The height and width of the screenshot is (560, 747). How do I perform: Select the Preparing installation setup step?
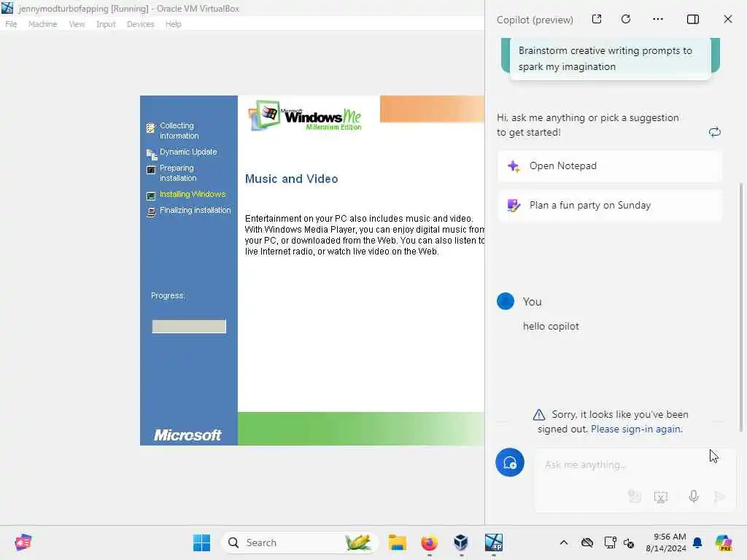click(171, 173)
